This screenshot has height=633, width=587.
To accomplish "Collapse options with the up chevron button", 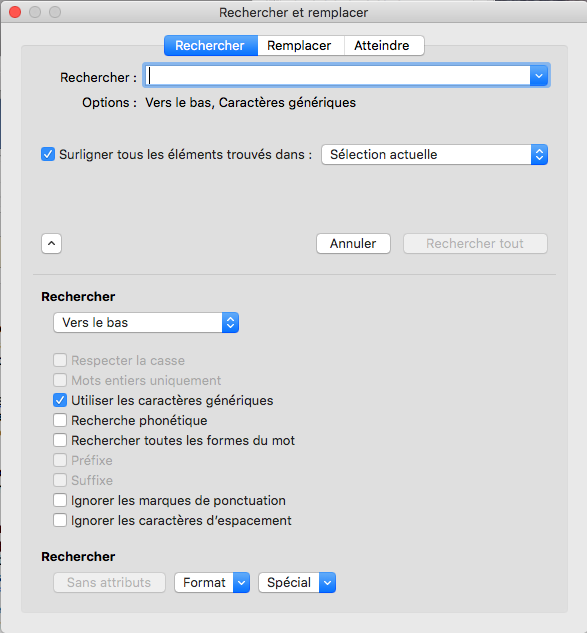I will (51, 243).
